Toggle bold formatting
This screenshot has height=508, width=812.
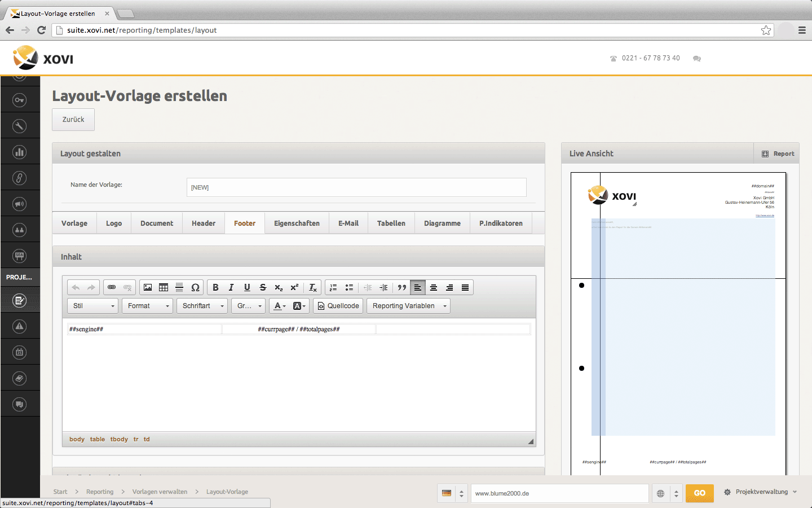click(x=215, y=287)
